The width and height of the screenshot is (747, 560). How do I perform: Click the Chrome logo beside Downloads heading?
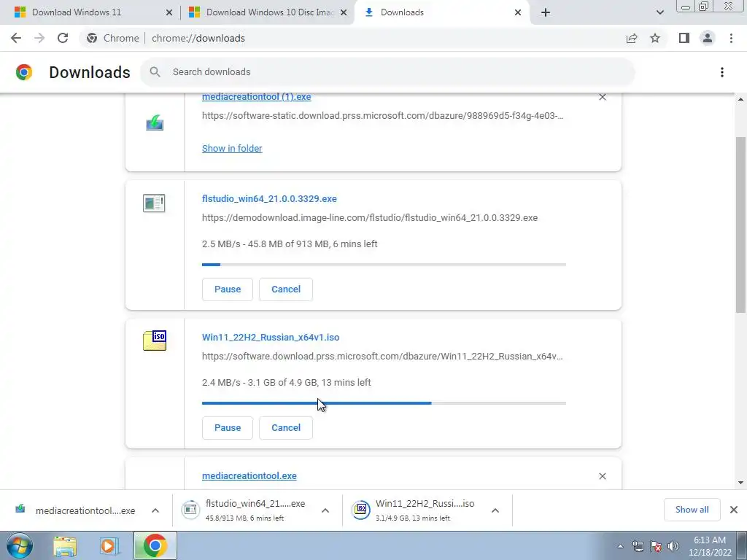(24, 72)
